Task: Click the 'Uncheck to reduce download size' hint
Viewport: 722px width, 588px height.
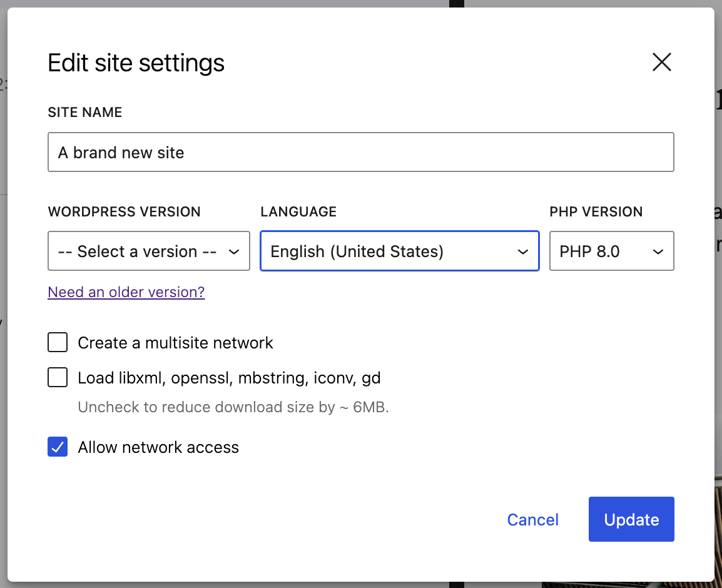Action: [x=233, y=407]
